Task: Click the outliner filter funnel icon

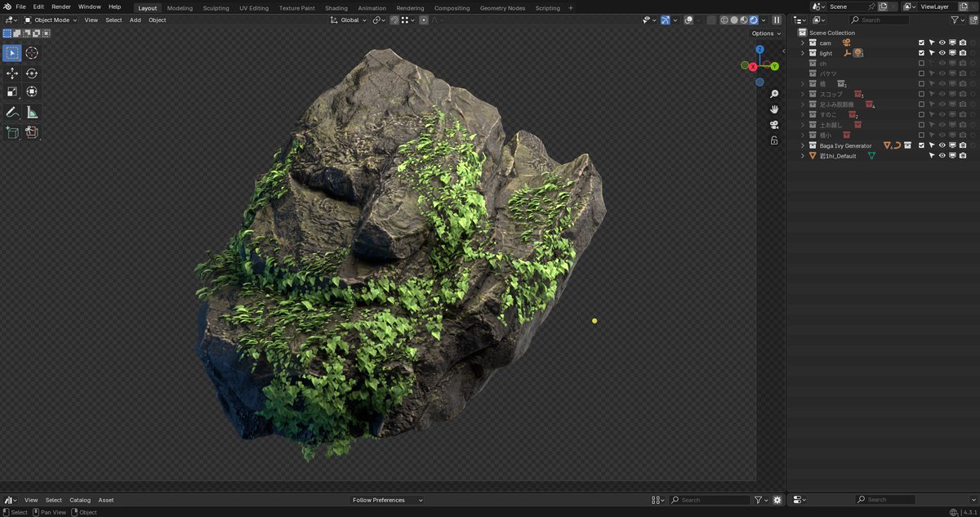Action: (x=955, y=20)
